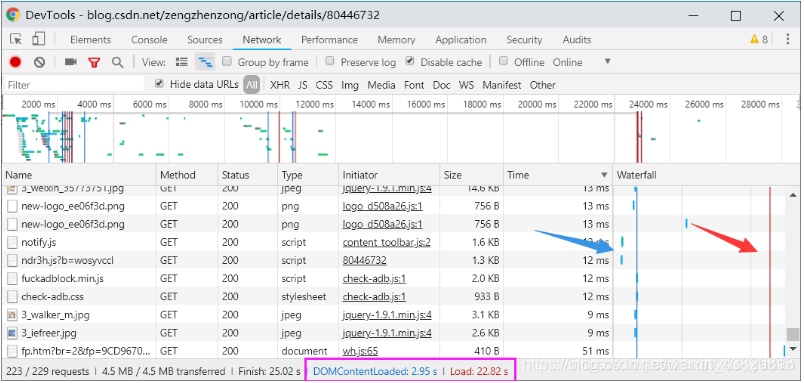Switch to the Performance tab
This screenshot has height=383, width=804.
point(329,39)
